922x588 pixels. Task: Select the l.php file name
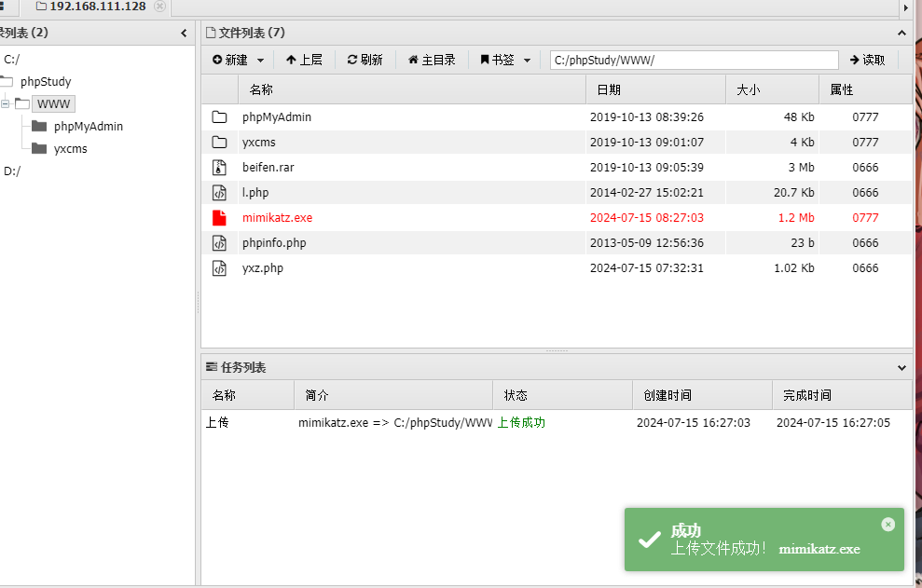255,193
